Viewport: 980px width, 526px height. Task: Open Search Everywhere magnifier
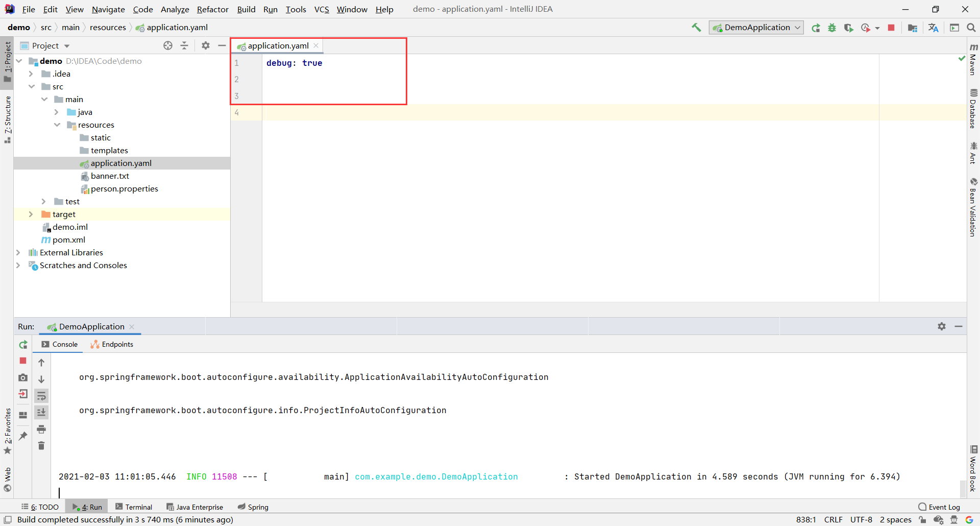(x=971, y=27)
